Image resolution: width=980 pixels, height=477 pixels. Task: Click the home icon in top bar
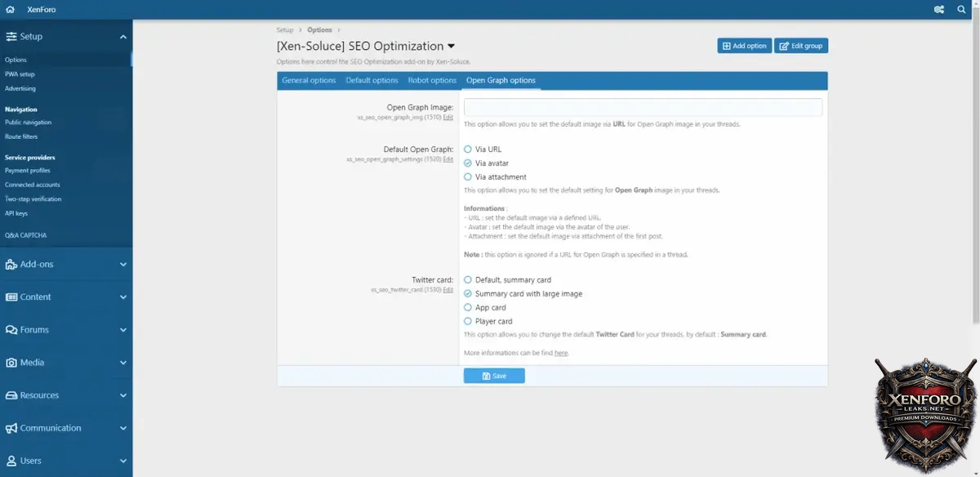[11, 10]
